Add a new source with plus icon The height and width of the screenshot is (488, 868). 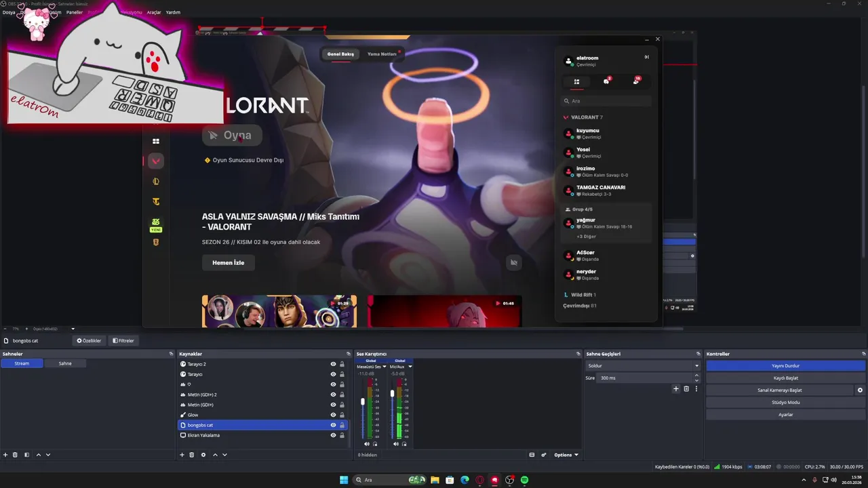[182, 455]
